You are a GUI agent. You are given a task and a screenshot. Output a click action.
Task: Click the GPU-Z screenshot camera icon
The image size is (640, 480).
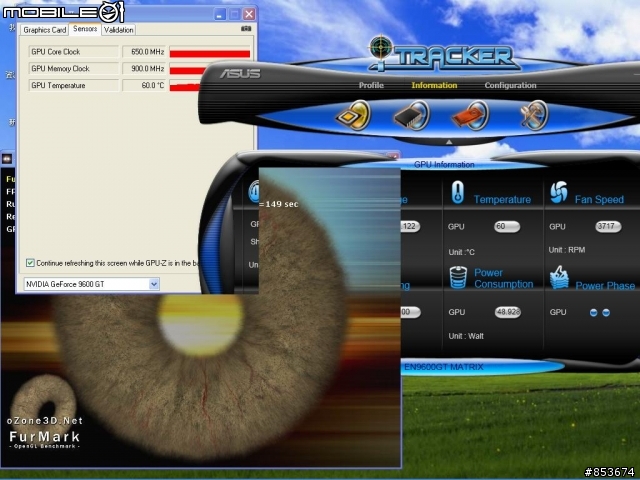tap(246, 29)
